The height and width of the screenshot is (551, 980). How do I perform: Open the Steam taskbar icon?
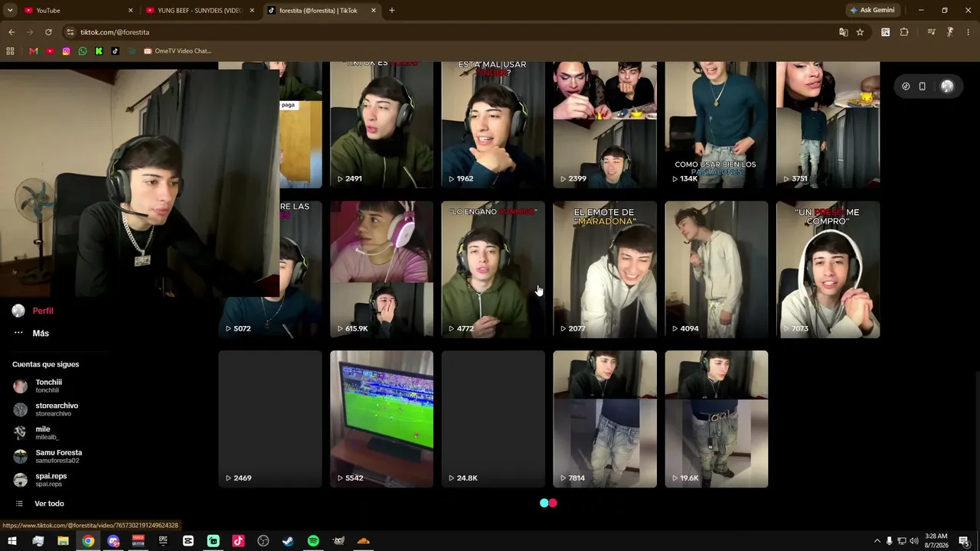click(x=288, y=541)
